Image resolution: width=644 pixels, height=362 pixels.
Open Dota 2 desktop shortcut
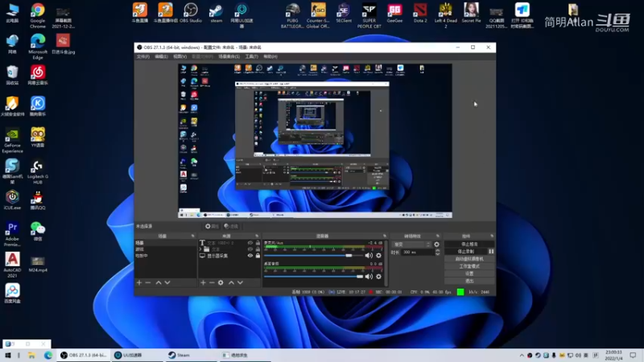pos(420,13)
